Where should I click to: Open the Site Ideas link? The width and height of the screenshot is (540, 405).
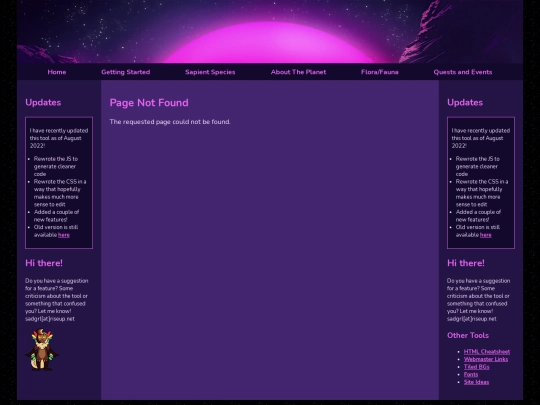click(476, 382)
